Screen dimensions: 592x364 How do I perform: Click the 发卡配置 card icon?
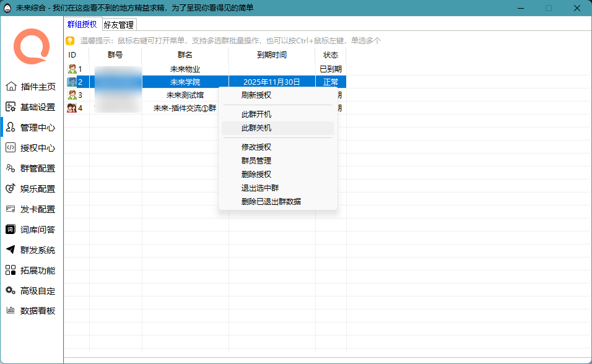coord(11,209)
